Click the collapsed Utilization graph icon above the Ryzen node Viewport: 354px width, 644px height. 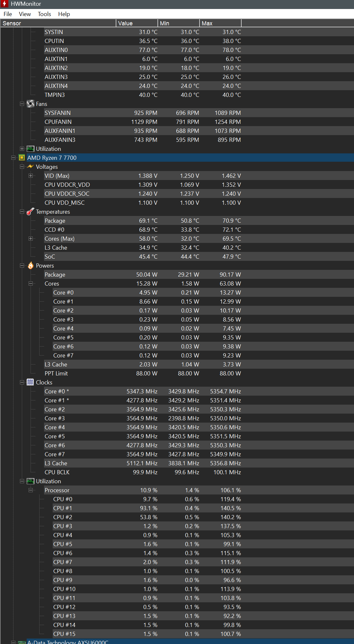tap(31, 149)
